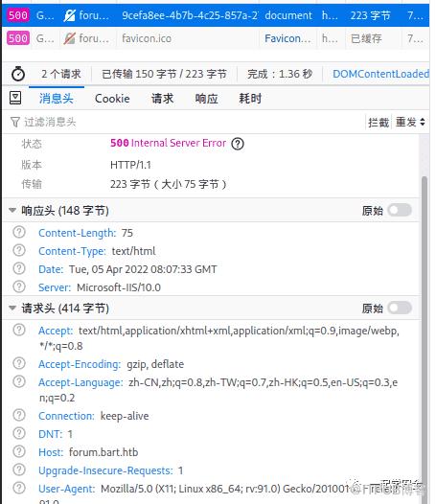Toggle 原始 raw switch for request headers
Screen dimensions: 436x504
pyautogui.click(x=400, y=308)
